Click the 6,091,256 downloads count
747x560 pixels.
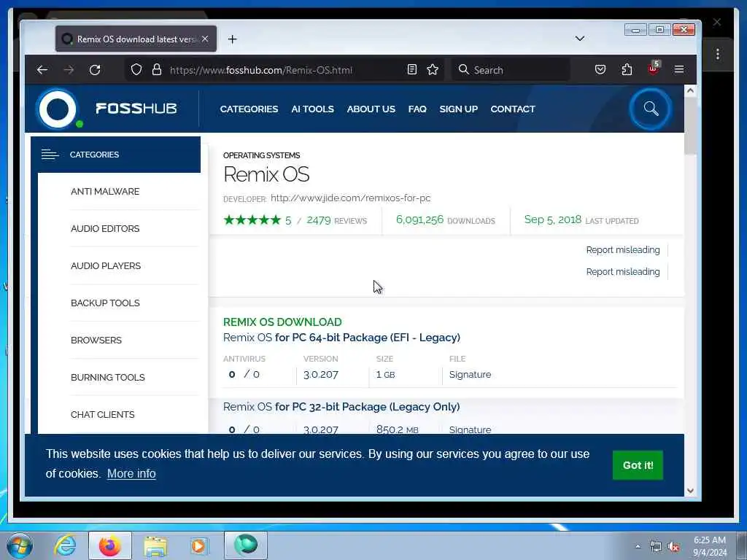(446, 219)
